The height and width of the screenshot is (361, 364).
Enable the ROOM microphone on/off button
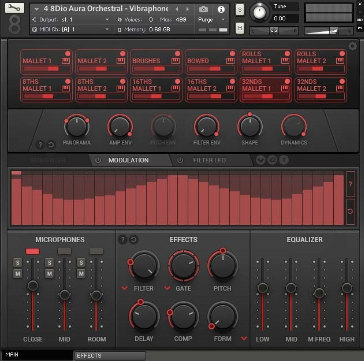pyautogui.click(x=96, y=251)
